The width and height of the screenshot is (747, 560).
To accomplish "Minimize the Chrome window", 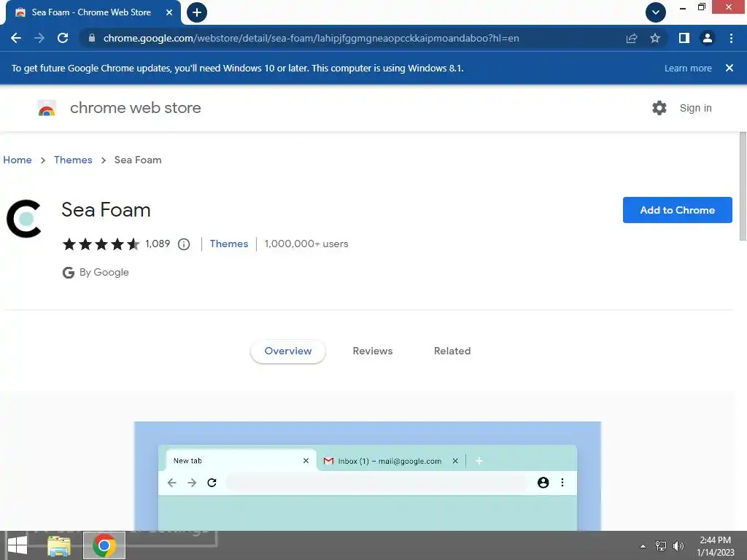I will [x=683, y=7].
